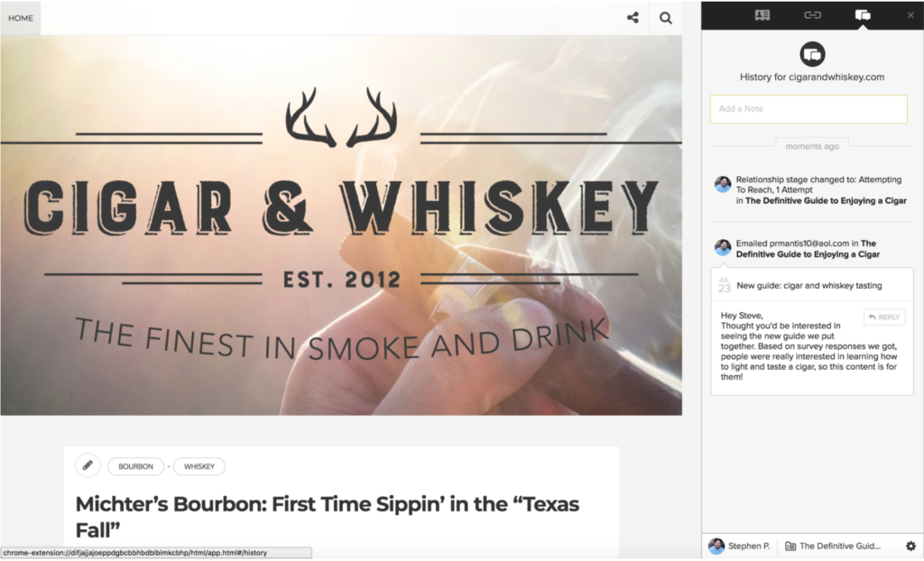Open The Definitive Guid... project in footer
924x561 pixels.
coord(833,546)
